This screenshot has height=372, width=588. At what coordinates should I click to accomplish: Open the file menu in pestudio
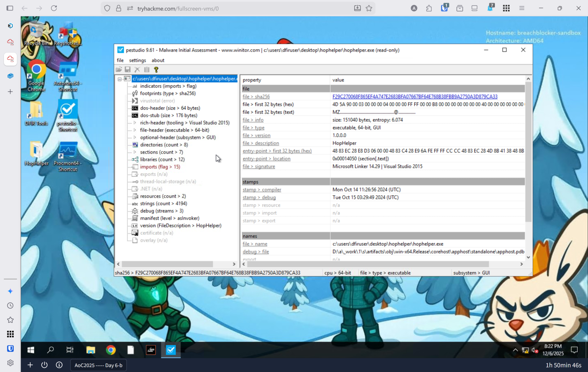pos(120,60)
